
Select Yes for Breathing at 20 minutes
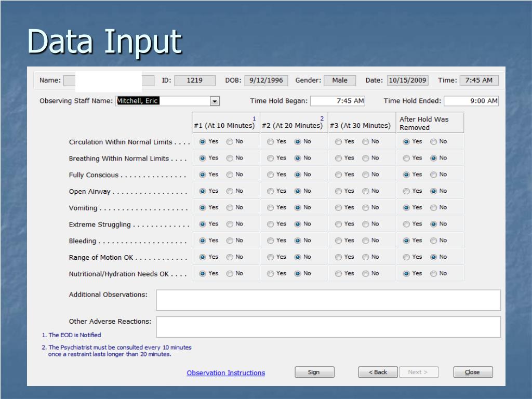(x=270, y=158)
